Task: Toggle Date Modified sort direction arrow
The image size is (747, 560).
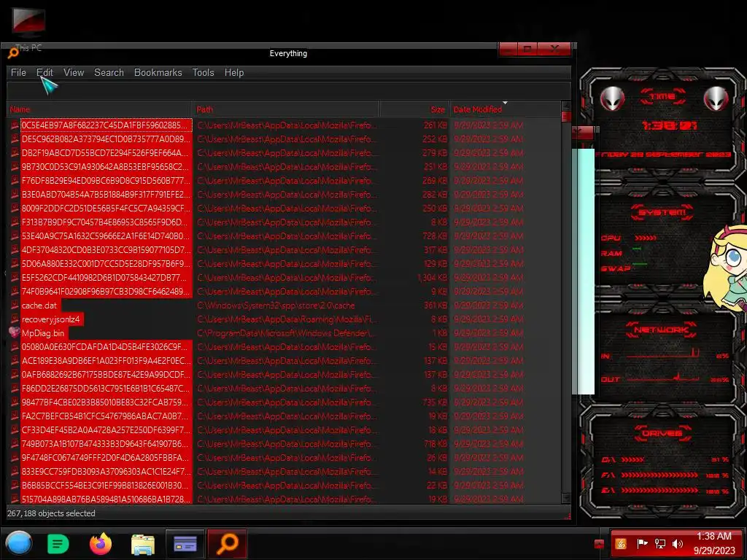Action: [505, 103]
